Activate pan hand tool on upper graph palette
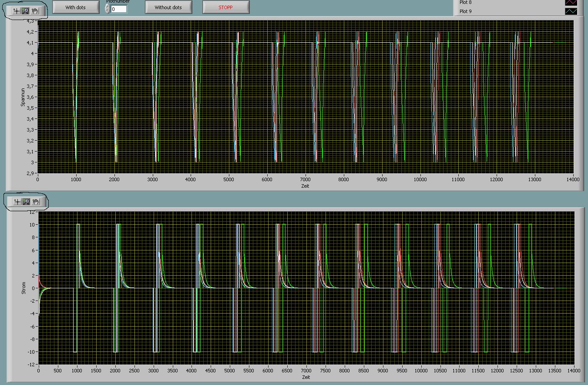 click(35, 11)
